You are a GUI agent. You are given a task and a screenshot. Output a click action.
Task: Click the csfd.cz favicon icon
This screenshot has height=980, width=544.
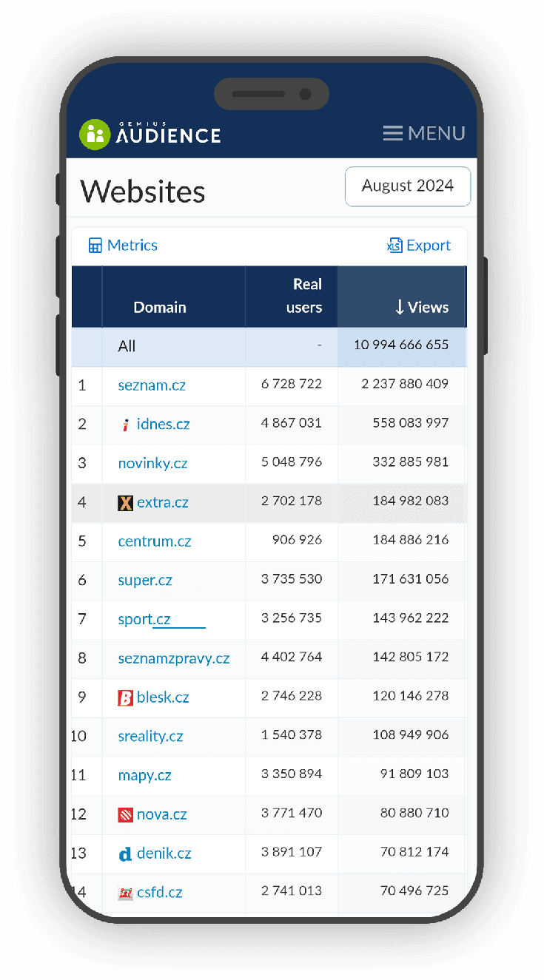[126, 893]
